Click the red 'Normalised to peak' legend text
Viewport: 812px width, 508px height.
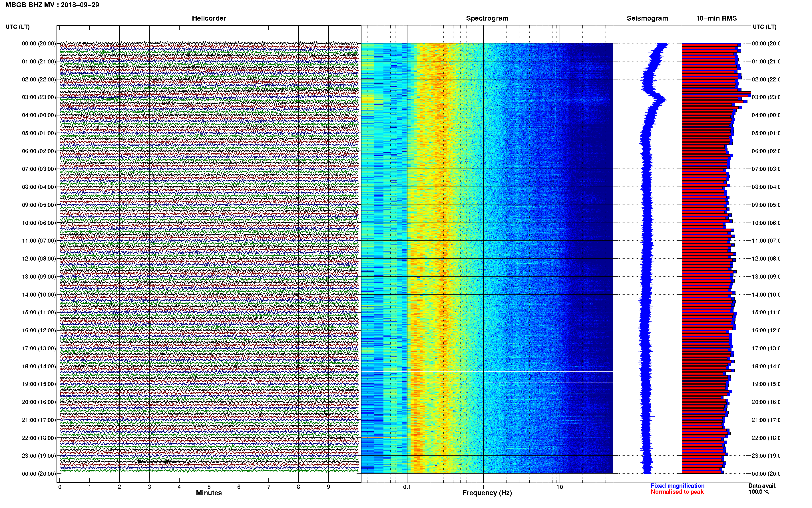tap(677, 492)
